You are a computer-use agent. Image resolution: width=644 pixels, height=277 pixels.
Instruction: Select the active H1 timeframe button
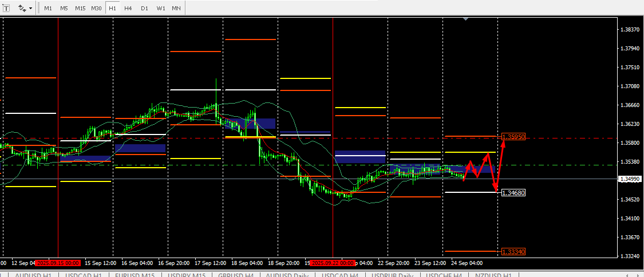pos(112,8)
